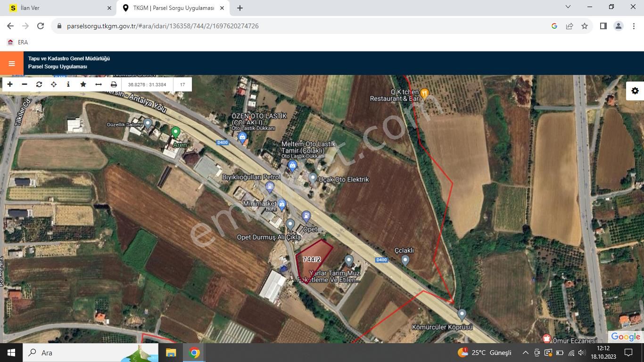Close the TKGM Parsel Sorgu tab
The width and height of the screenshot is (644, 362).
point(223,8)
